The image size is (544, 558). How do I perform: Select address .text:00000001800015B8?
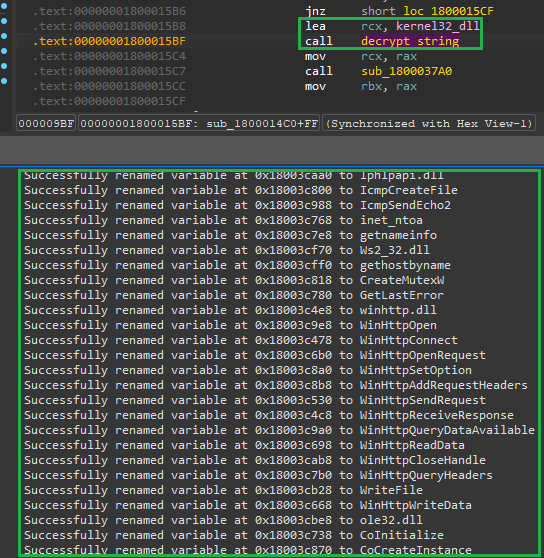(x=109, y=26)
